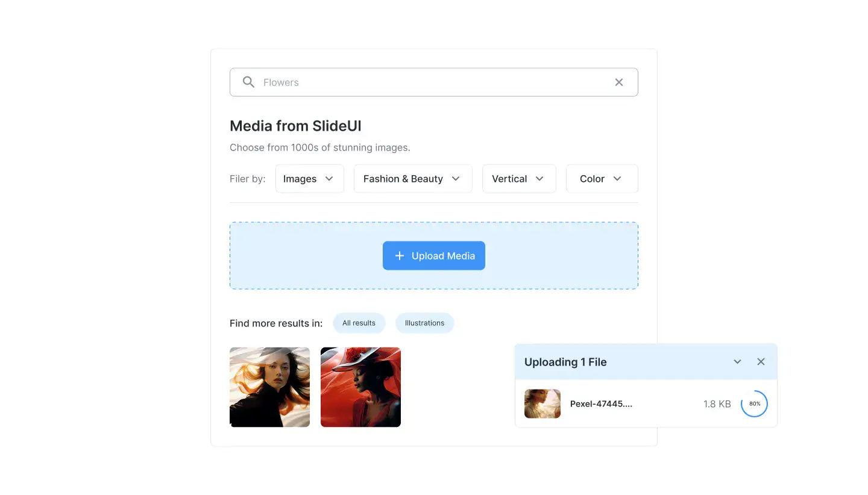Image resolution: width=868 pixels, height=495 pixels.
Task: Collapse the Uploading 1 File panel
Action: [737, 362]
